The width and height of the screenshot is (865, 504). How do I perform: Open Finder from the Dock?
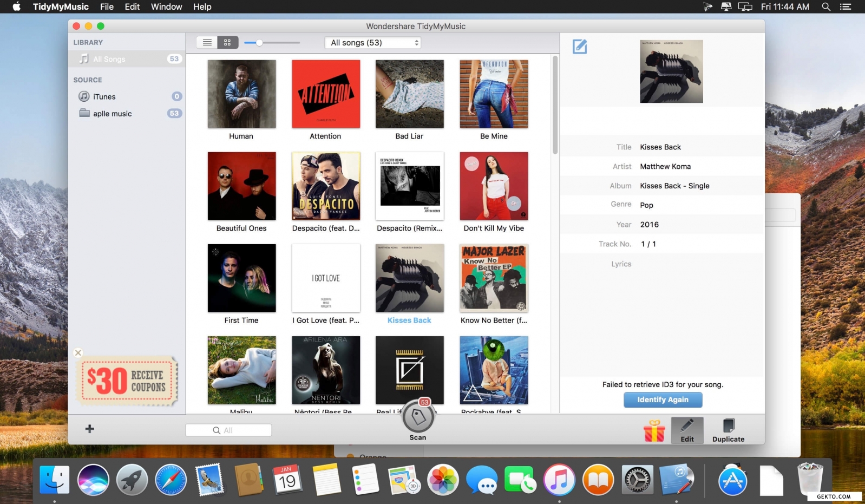(x=54, y=480)
